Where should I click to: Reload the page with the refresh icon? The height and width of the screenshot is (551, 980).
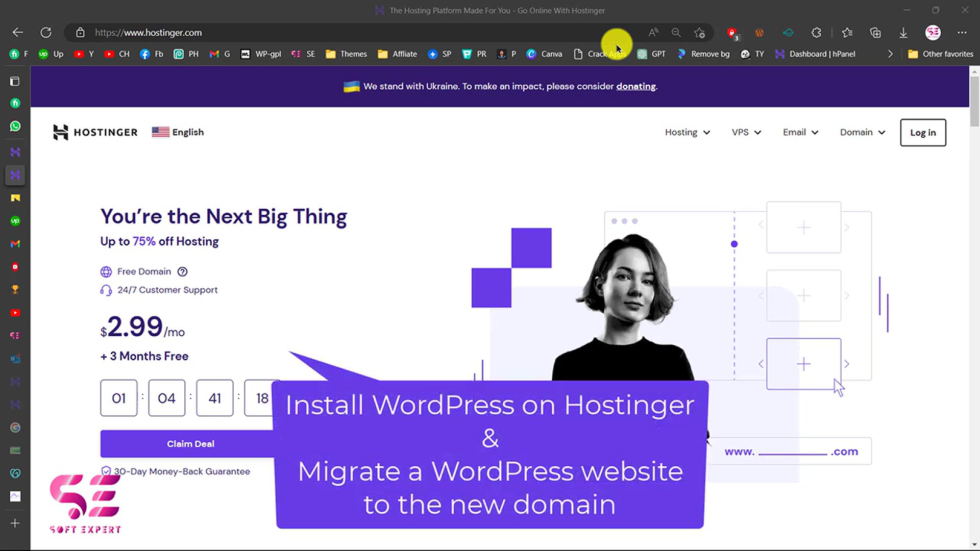pyautogui.click(x=46, y=33)
